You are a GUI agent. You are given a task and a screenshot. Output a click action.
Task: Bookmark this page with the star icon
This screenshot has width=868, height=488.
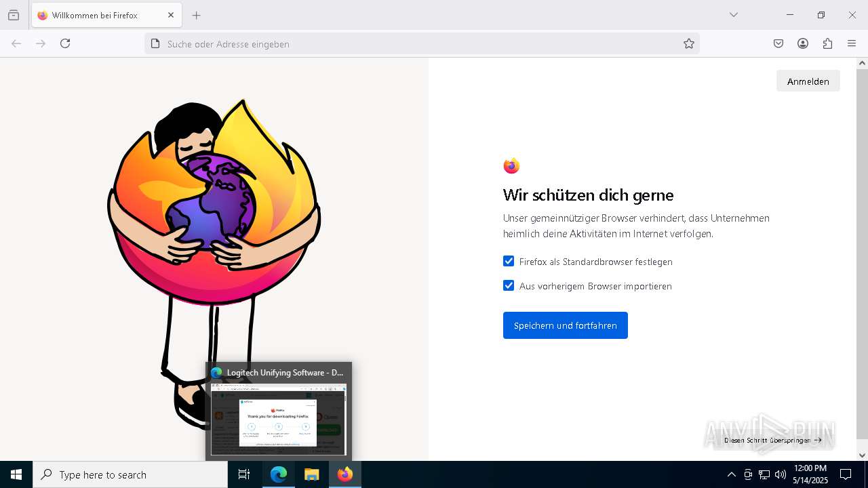coord(689,43)
